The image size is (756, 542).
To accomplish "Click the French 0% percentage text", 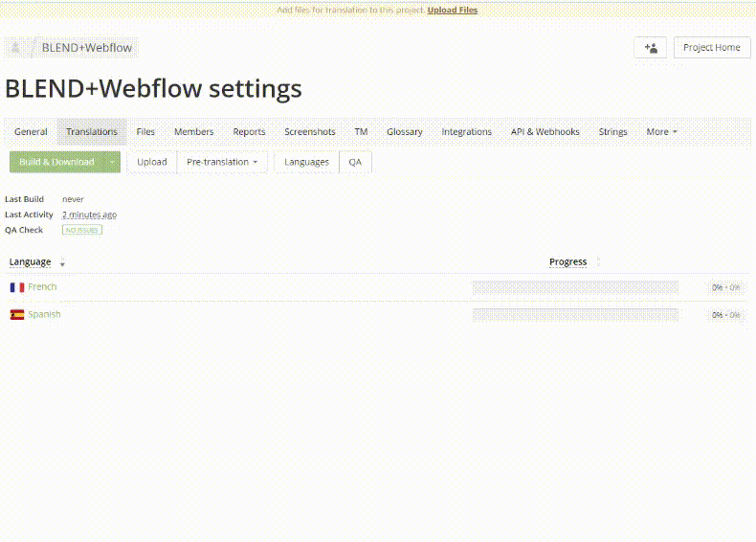I will tap(725, 287).
